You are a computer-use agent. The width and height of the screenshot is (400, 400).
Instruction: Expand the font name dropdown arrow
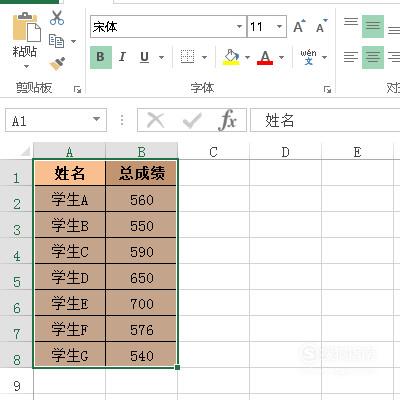(x=239, y=26)
